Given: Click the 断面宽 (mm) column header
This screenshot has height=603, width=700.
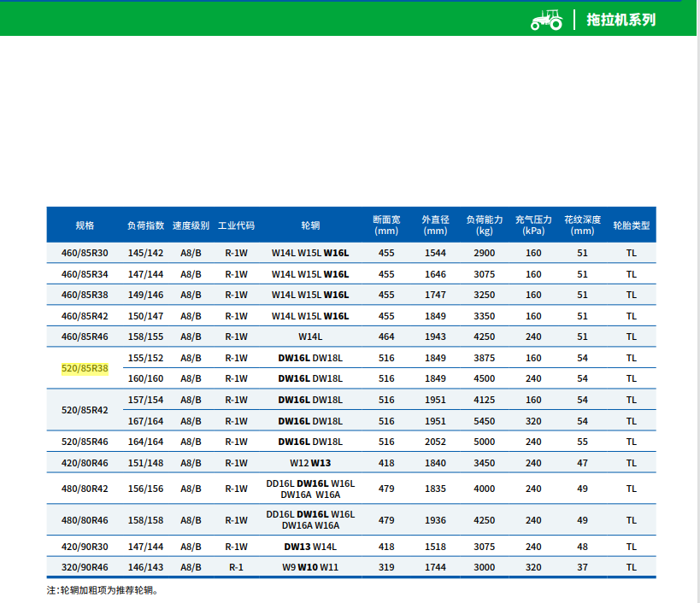Looking at the screenshot, I should pyautogui.click(x=386, y=225).
